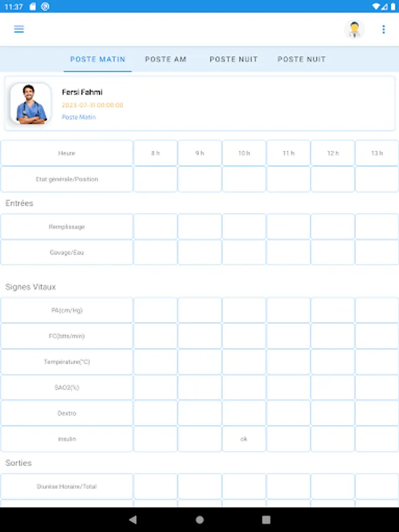Click the Etat générale/Position row label
This screenshot has height=532, width=399.
coord(66,179)
